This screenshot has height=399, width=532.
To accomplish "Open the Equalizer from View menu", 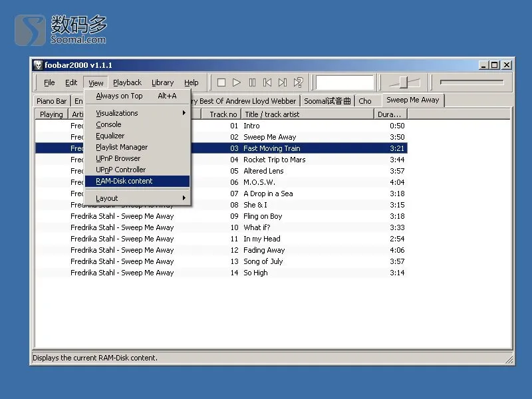I will point(137,136).
